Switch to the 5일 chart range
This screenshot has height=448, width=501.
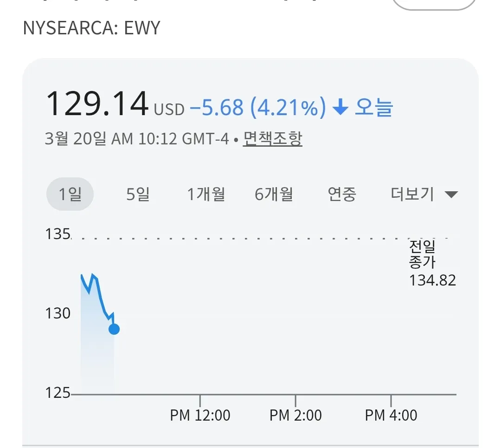point(138,194)
